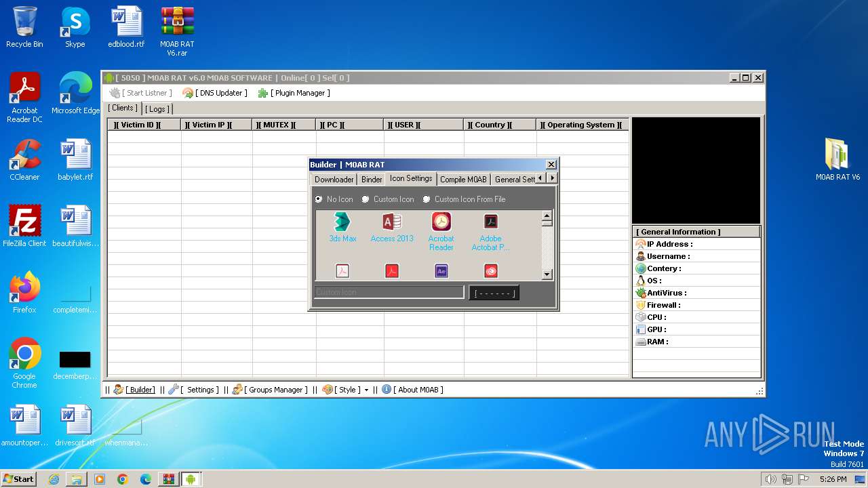Click the [------] browse button
Image resolution: width=868 pixels, height=488 pixels.
pyautogui.click(x=494, y=293)
